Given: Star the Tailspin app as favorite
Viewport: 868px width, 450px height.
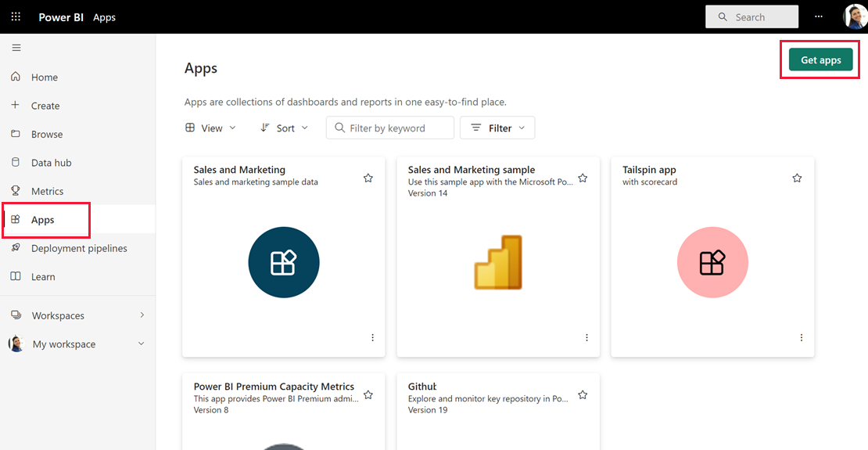Looking at the screenshot, I should click(x=797, y=178).
